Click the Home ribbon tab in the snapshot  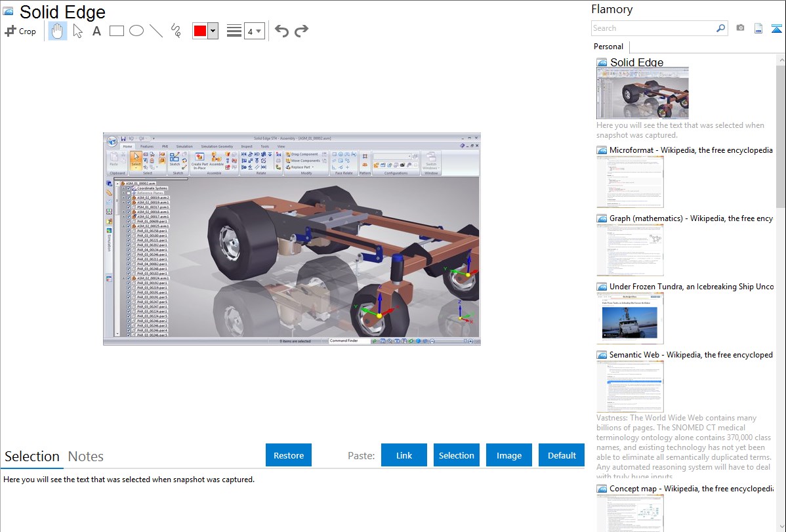pyautogui.click(x=127, y=146)
